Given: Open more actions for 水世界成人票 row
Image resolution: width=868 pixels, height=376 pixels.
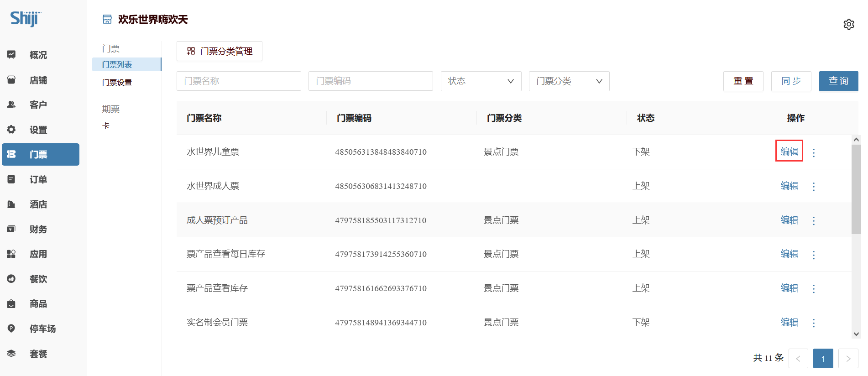Looking at the screenshot, I should (x=814, y=187).
